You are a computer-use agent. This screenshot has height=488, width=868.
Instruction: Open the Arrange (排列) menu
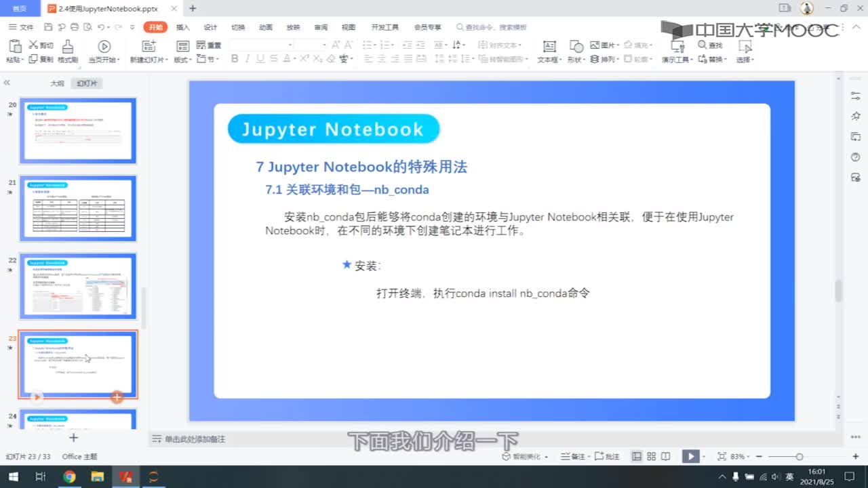coord(604,60)
